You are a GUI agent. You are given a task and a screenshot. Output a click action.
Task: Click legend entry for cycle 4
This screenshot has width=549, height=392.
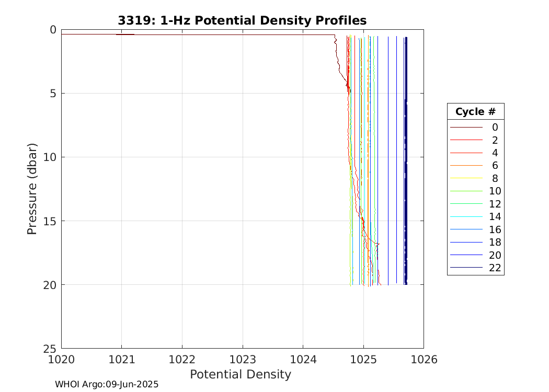click(475, 153)
